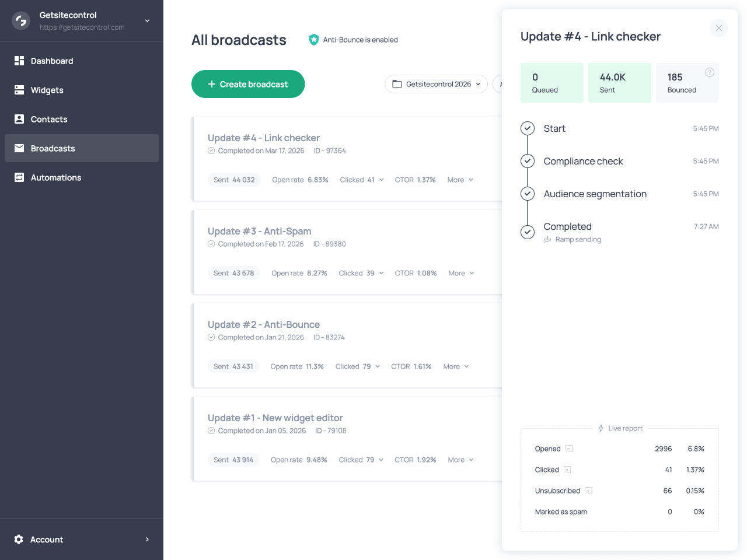The height and width of the screenshot is (560, 747).
Task: Open the Automations sidebar section
Action: (x=55, y=177)
